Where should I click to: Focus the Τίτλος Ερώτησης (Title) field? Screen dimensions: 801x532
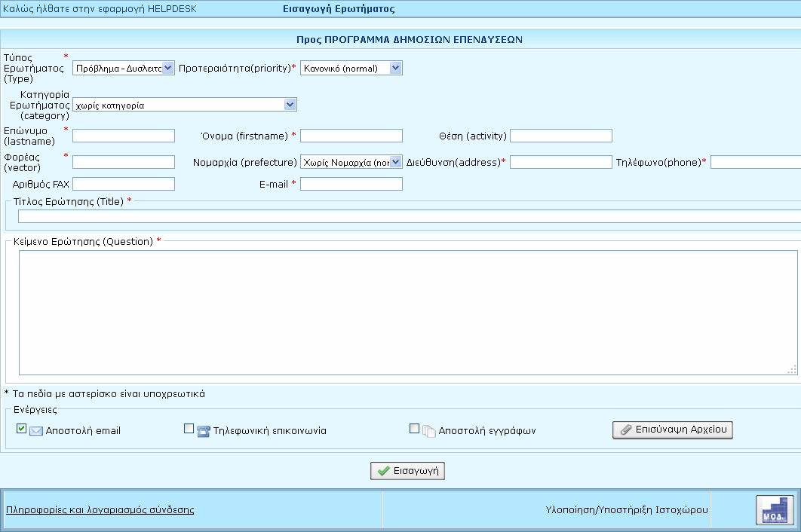coord(410,216)
